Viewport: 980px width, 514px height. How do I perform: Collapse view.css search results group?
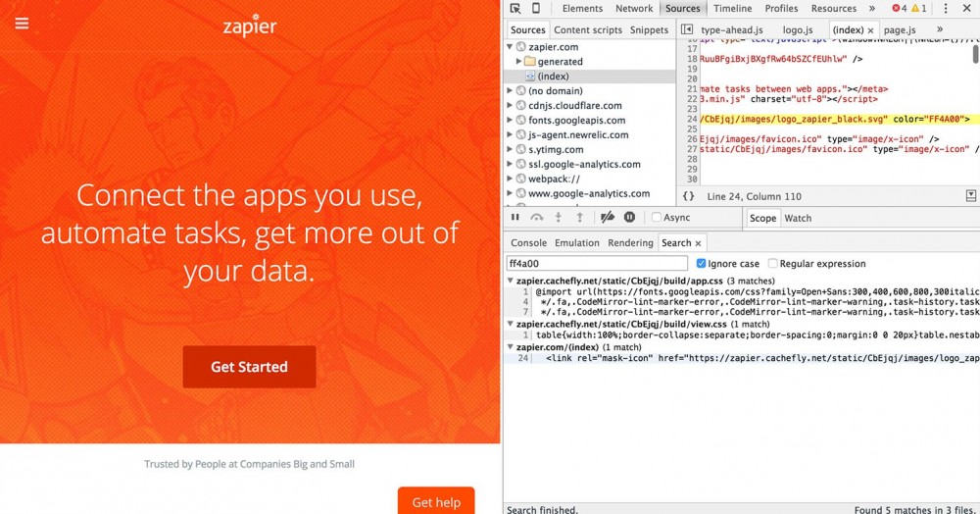(x=510, y=324)
